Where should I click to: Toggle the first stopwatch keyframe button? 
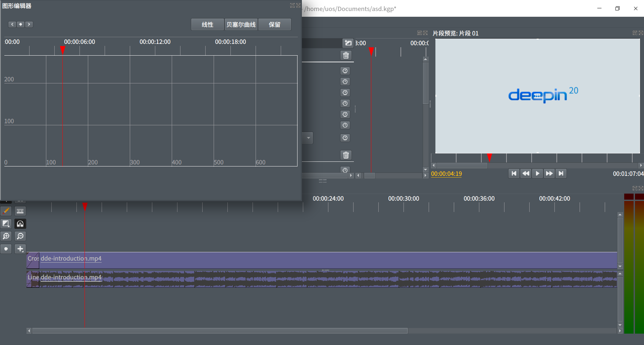point(345,71)
